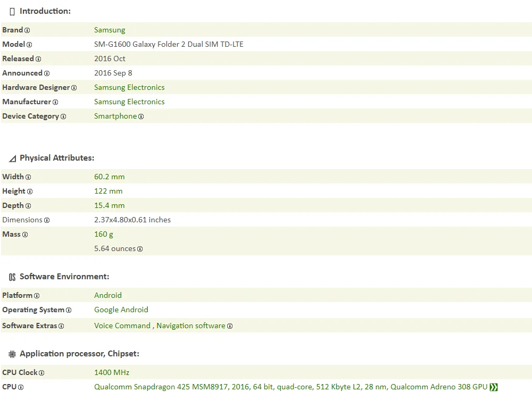The image size is (532, 400).
Task: Click the 15.4 mm depth link
Action: point(109,206)
